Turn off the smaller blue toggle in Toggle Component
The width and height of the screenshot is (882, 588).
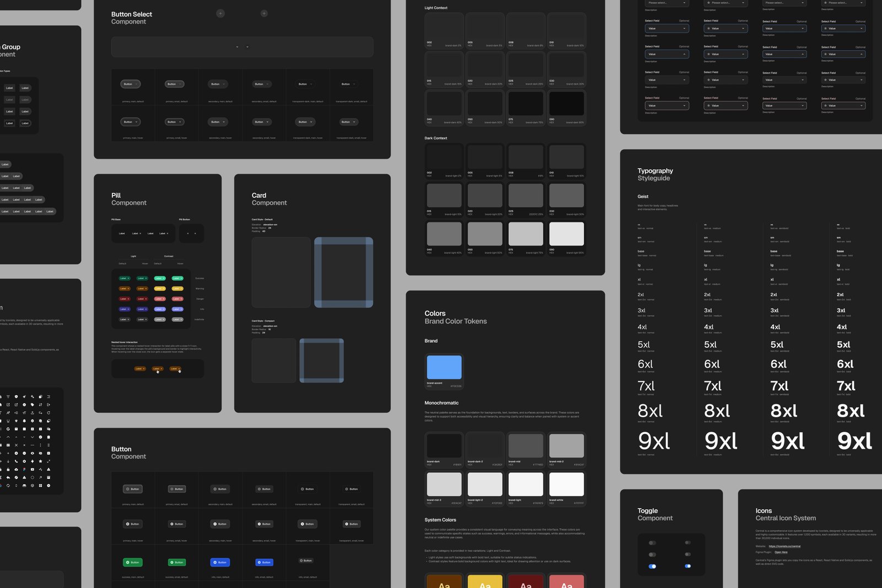pyautogui.click(x=688, y=566)
